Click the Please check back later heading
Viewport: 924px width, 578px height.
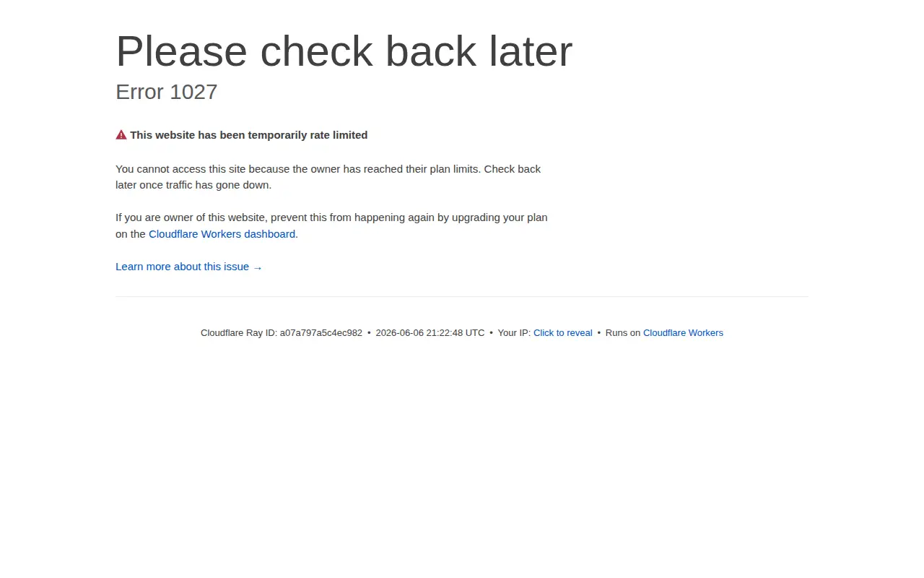[x=344, y=51]
